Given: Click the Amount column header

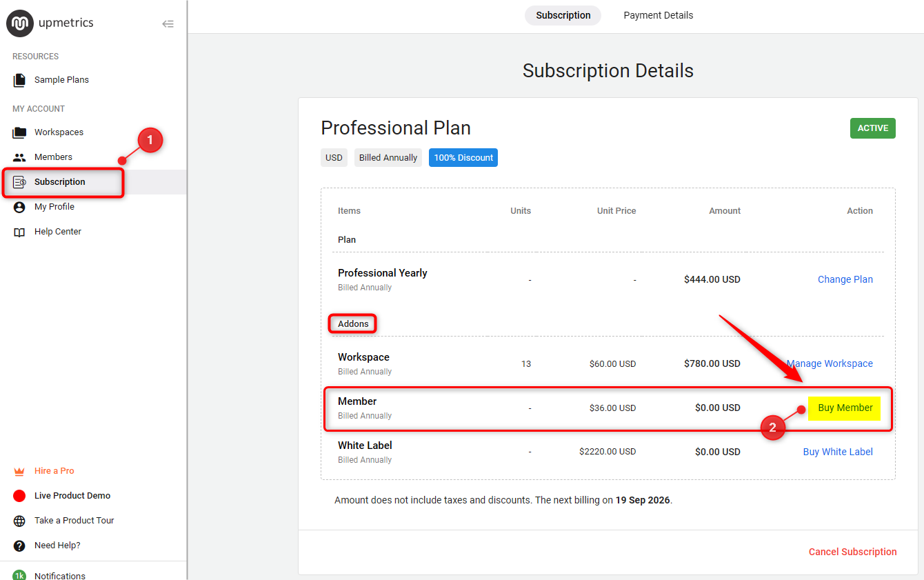Looking at the screenshot, I should [725, 211].
